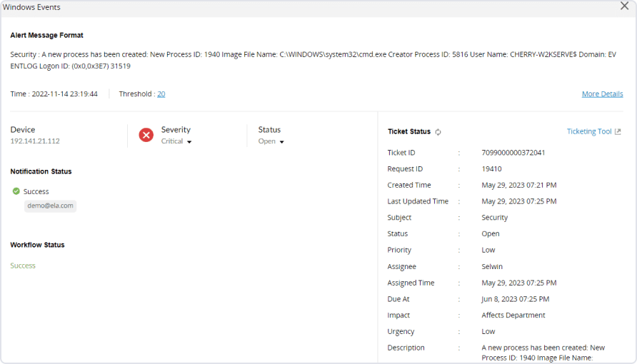Image resolution: width=637 pixels, height=364 pixels.
Task: Click the Windows Events dialog title
Action: [31, 7]
